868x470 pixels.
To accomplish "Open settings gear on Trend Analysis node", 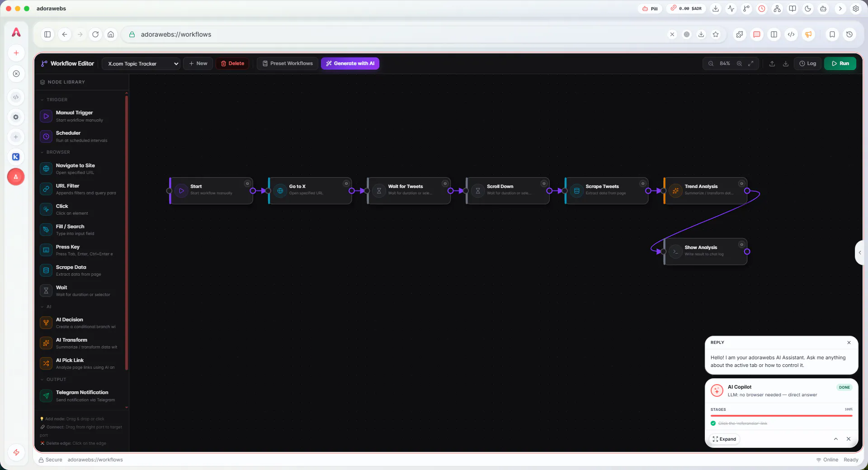I will coord(741,183).
